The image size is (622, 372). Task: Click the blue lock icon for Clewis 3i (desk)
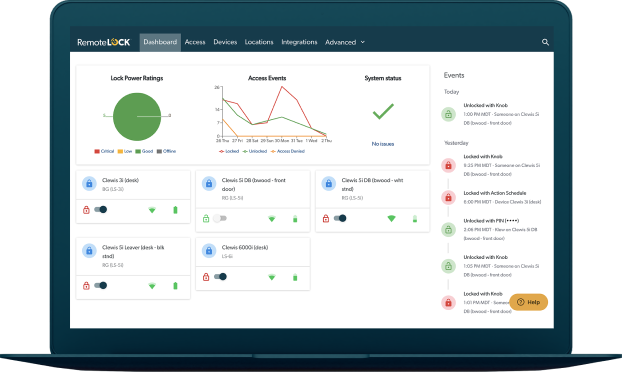coord(89,184)
